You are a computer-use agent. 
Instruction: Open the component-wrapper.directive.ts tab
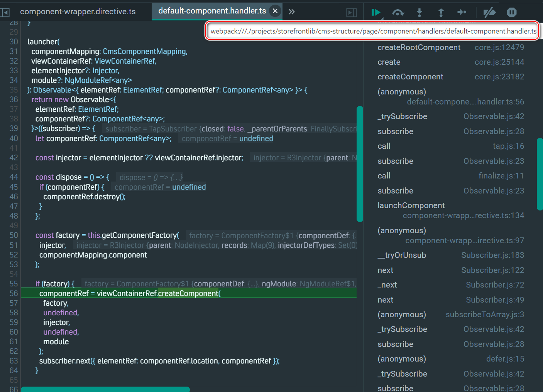coord(78,12)
